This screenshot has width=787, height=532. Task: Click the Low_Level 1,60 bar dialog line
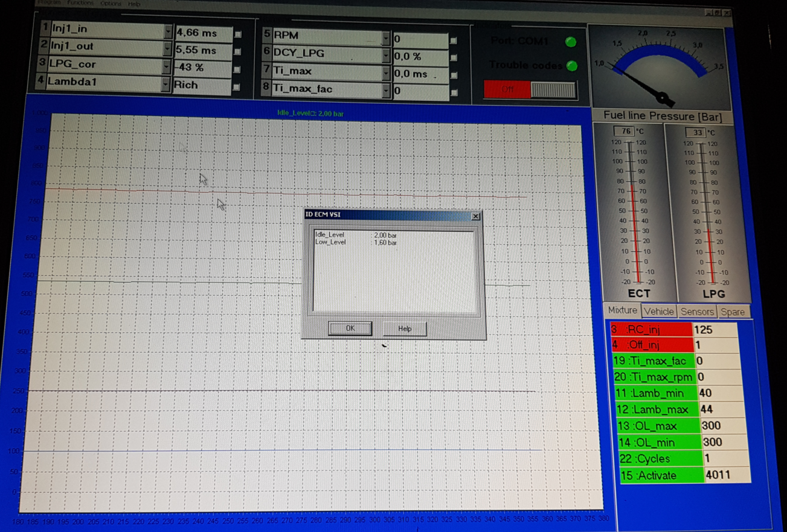coord(356,242)
